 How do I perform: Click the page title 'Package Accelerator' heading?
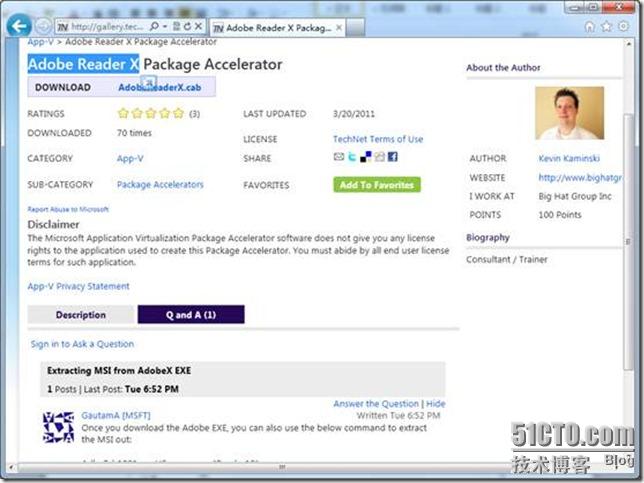click(x=213, y=64)
